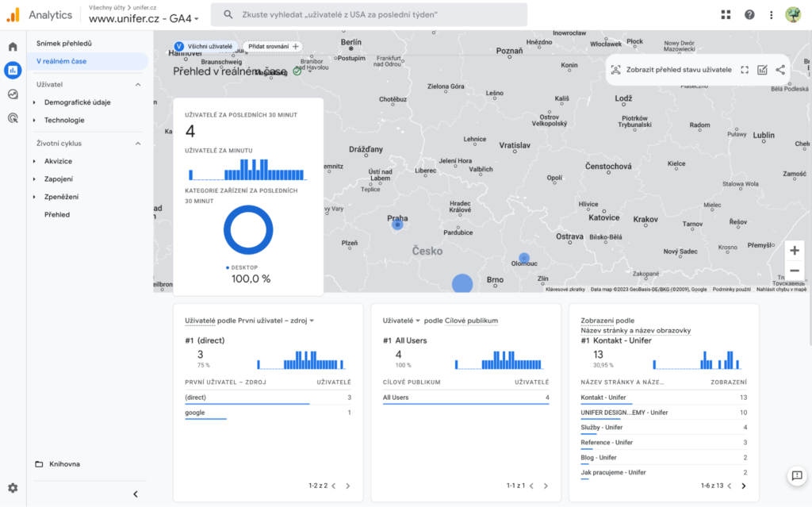
Task: Open Přehled under Životní cyklus
Action: tap(57, 214)
